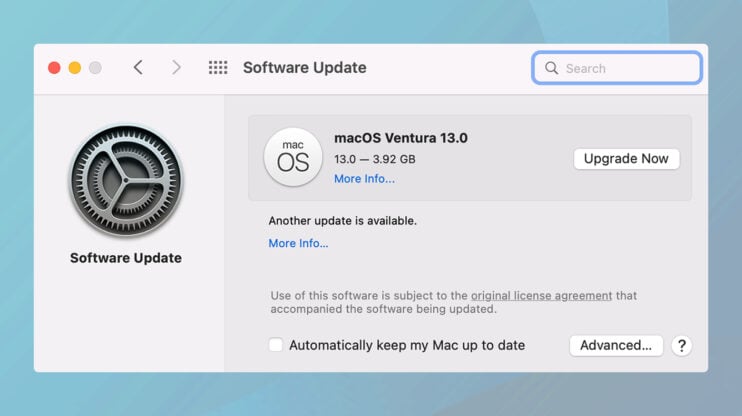Image resolution: width=742 pixels, height=416 pixels.
Task: Show all preferences via grid icon
Action: pos(218,68)
